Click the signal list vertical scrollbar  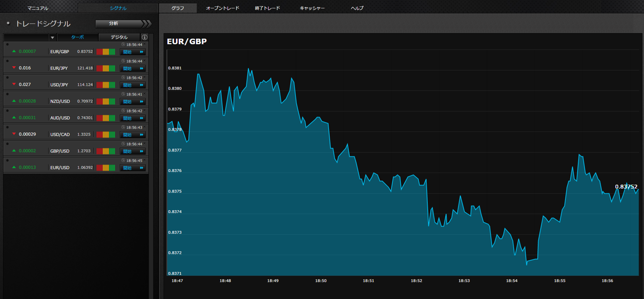pos(151,166)
